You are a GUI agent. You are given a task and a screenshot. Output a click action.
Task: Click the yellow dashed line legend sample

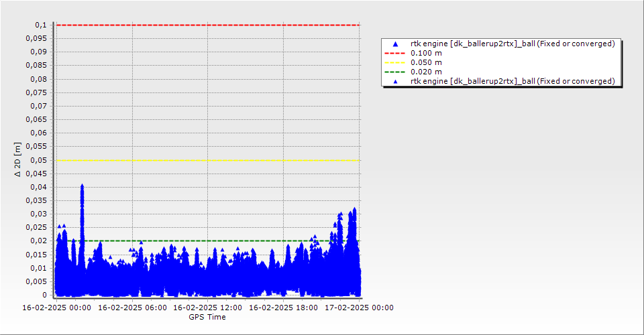[394, 63]
